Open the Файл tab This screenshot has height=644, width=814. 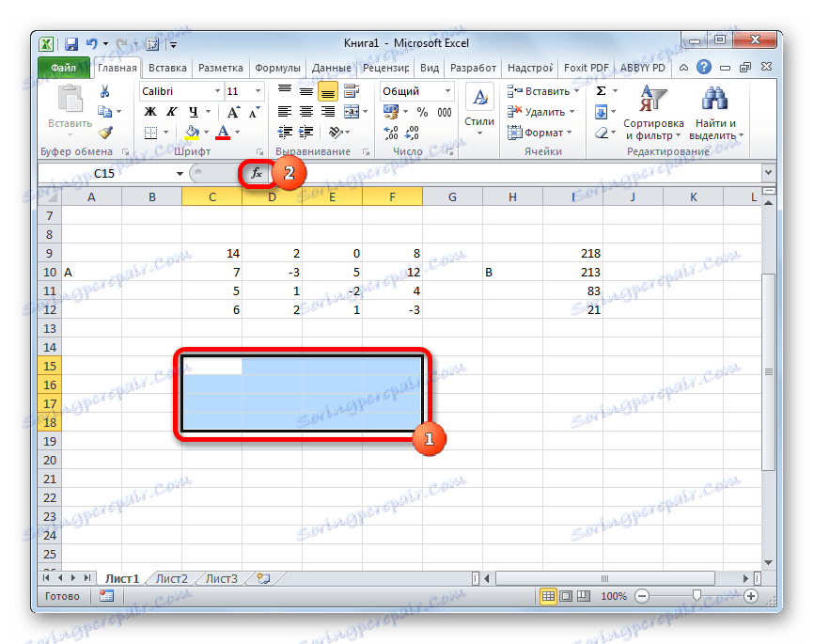[63, 68]
